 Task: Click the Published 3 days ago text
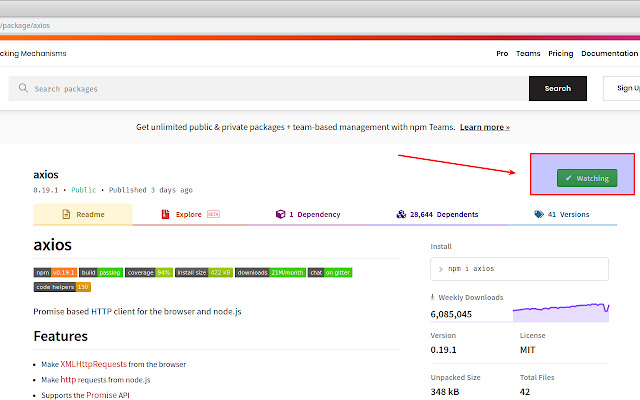151,190
